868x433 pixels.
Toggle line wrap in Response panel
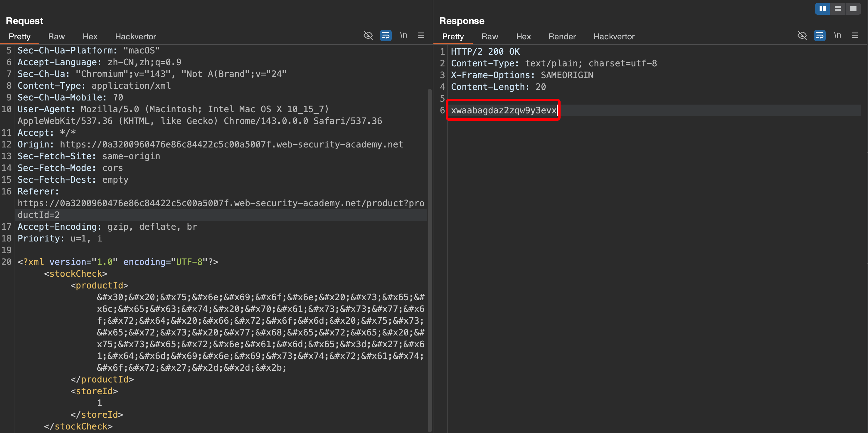(820, 35)
